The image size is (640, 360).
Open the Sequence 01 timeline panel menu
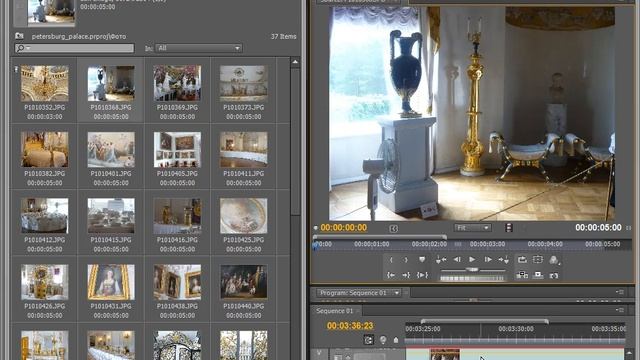point(620,310)
